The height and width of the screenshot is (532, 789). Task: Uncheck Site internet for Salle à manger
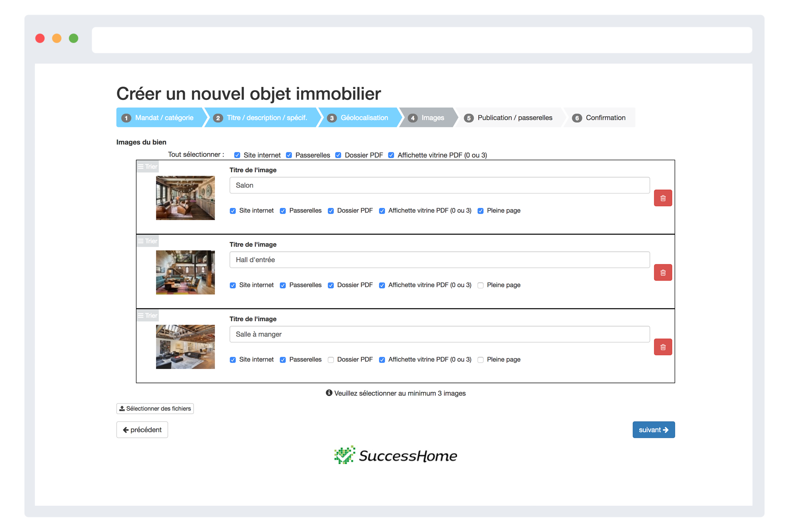pyautogui.click(x=233, y=360)
